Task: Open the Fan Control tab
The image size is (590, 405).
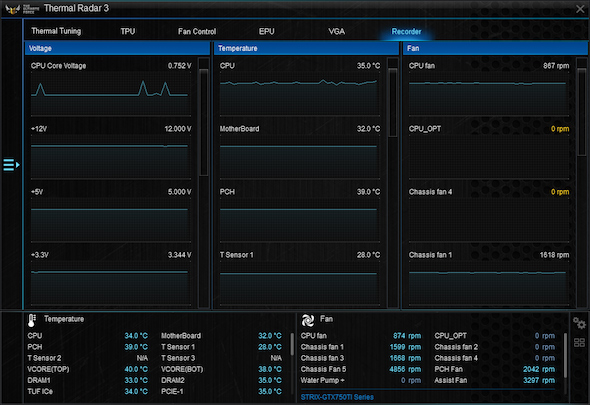Action: 197,32
